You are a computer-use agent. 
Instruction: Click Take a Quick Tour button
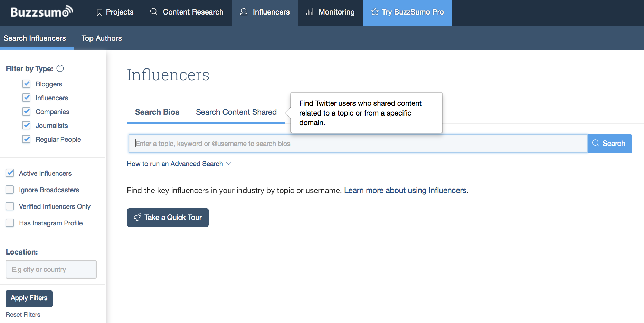(x=168, y=218)
